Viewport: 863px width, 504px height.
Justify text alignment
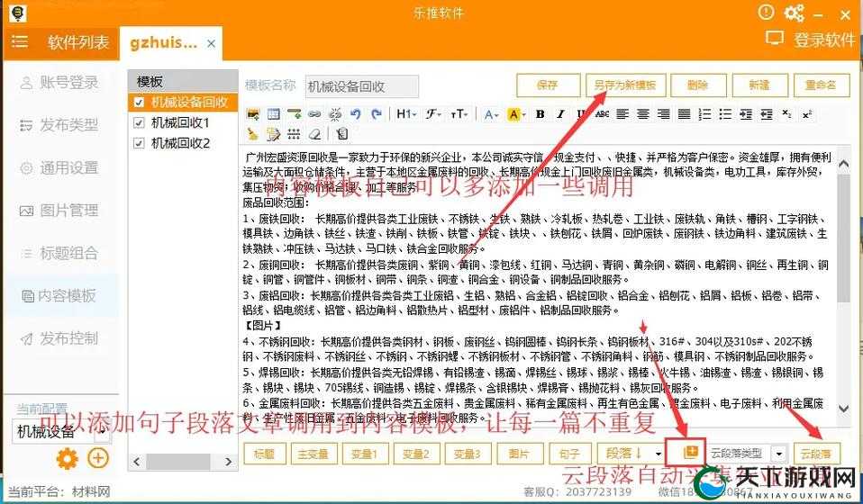click(x=684, y=113)
